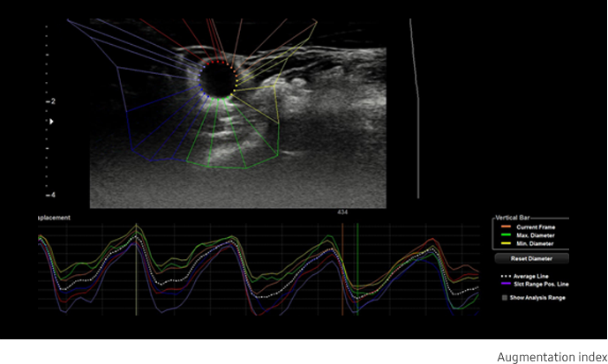This screenshot has width=608, height=364.
Task: Click the Displacement graph title
Action: tap(55, 218)
